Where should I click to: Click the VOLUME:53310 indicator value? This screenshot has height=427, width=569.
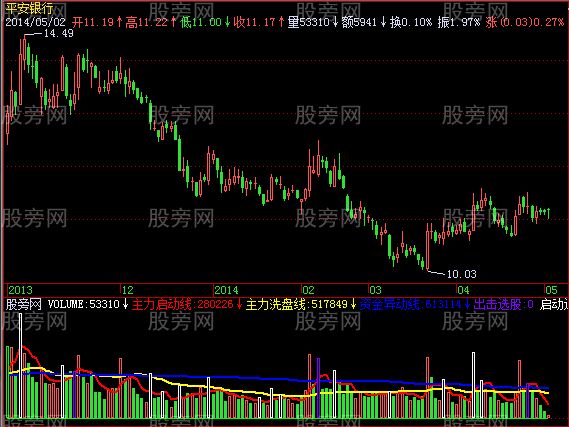tap(83, 304)
